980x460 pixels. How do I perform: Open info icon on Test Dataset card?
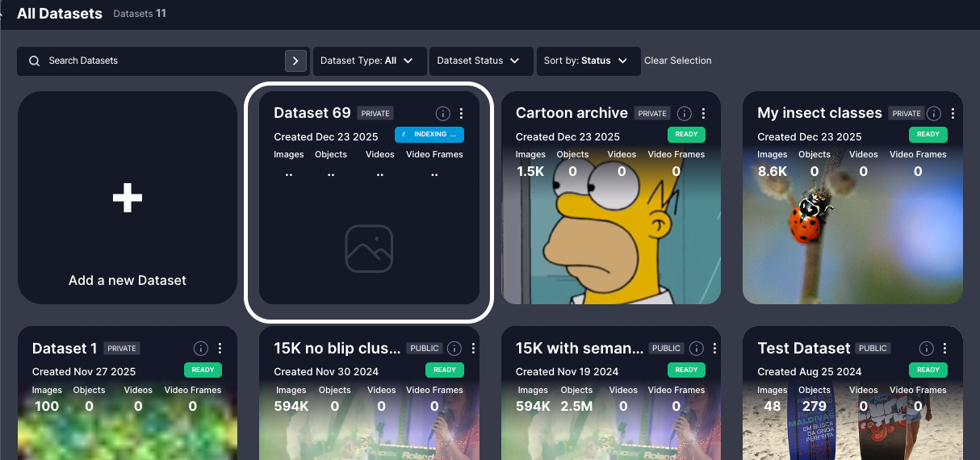click(927, 349)
